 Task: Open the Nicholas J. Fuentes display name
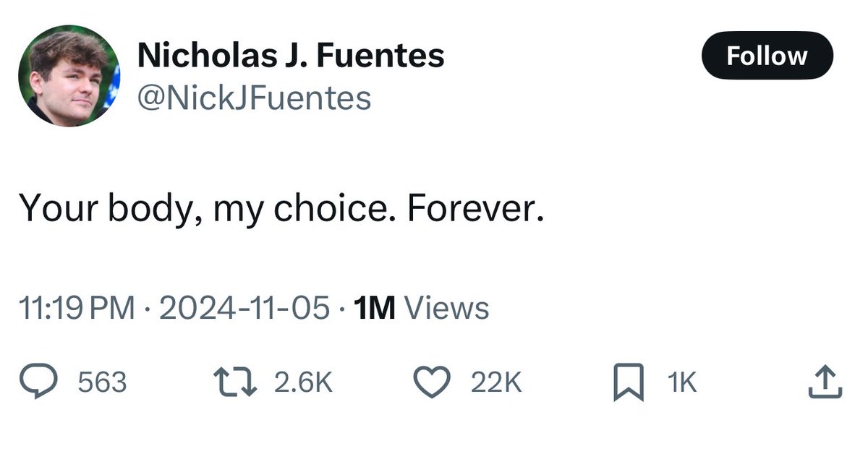[x=290, y=55]
